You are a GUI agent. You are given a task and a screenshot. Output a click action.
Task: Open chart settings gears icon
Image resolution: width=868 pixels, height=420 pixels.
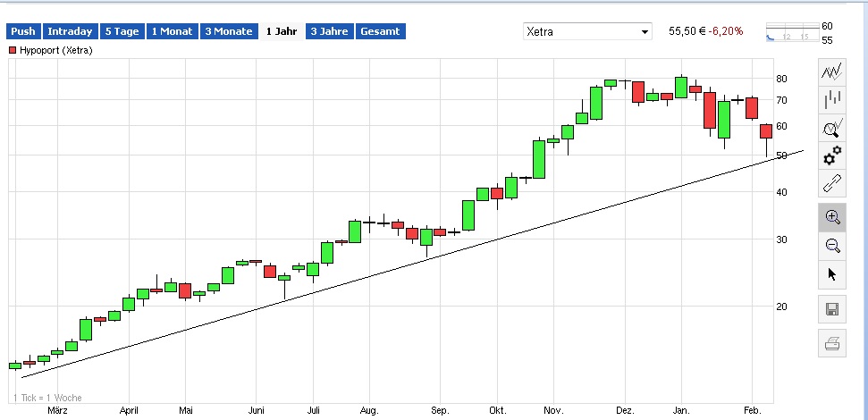[832, 155]
